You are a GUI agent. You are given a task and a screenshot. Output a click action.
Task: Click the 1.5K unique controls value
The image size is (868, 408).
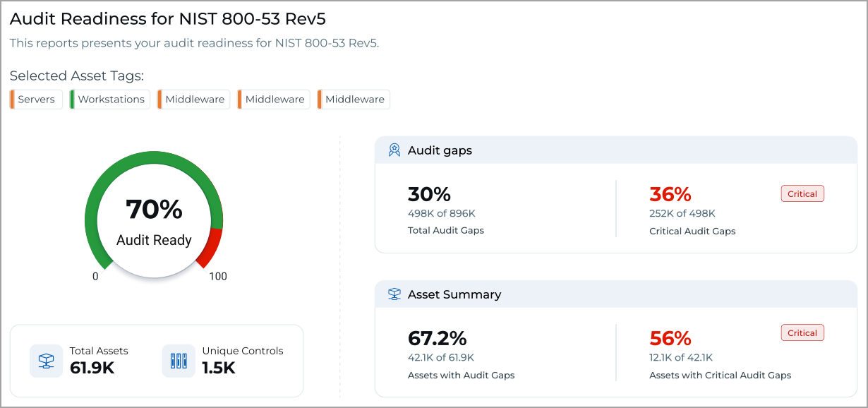[219, 368]
